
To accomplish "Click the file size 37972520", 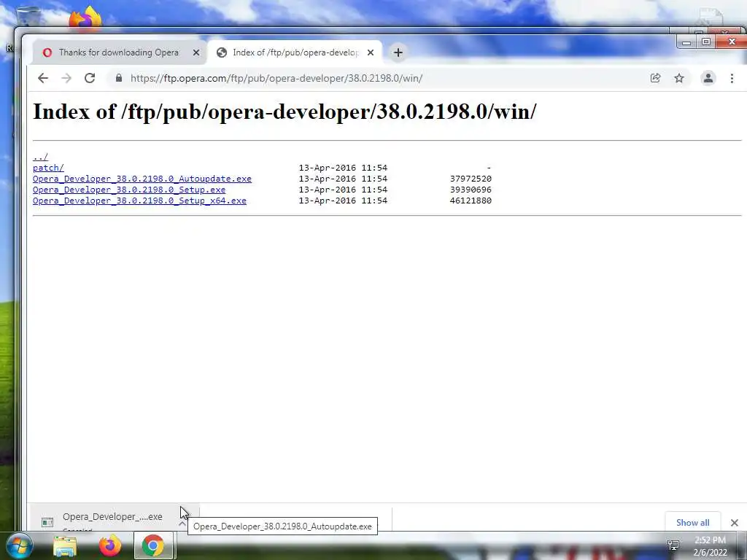I will [471, 179].
